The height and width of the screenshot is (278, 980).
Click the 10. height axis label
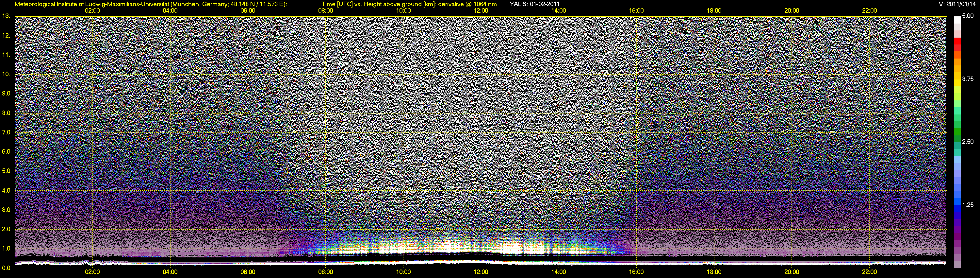(x=6, y=74)
